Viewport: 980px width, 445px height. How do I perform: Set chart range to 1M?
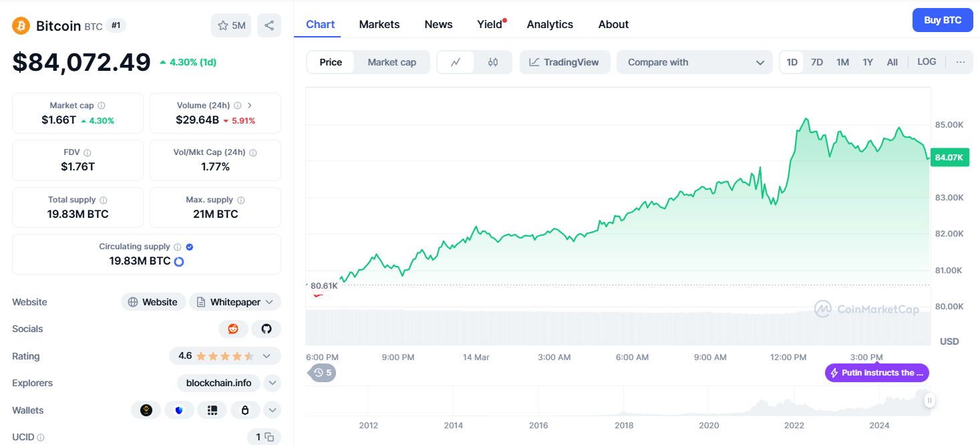point(842,62)
